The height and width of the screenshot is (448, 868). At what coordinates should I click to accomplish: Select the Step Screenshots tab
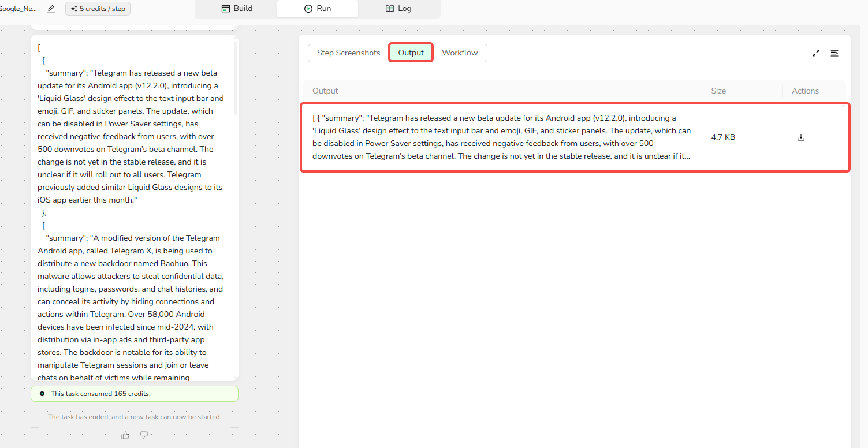(348, 53)
